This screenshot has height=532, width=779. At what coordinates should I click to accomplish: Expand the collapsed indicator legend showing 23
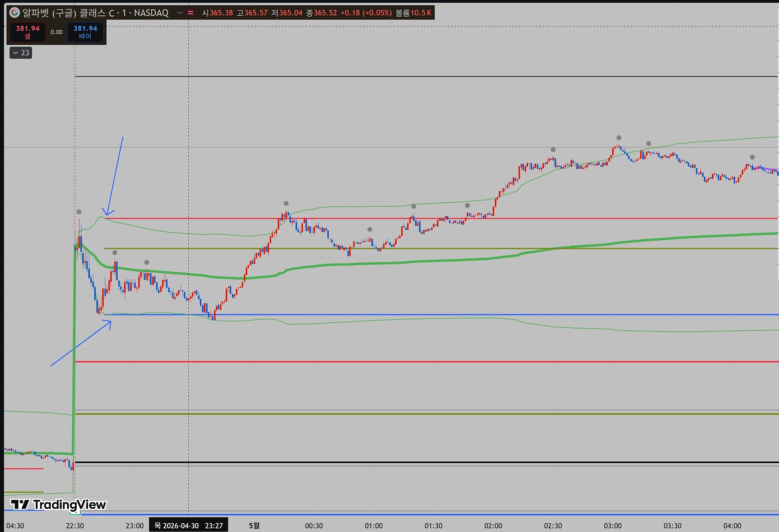21,53
